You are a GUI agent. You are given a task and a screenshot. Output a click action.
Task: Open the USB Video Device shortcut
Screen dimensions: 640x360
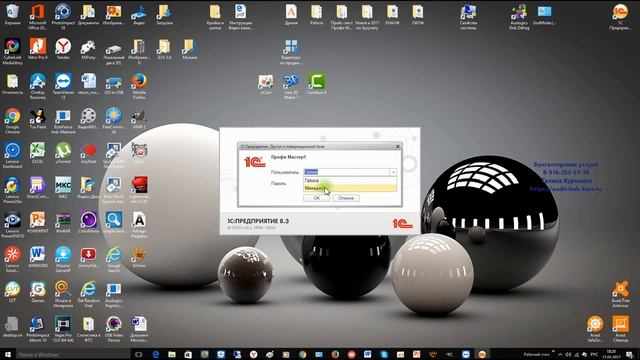(x=113, y=329)
